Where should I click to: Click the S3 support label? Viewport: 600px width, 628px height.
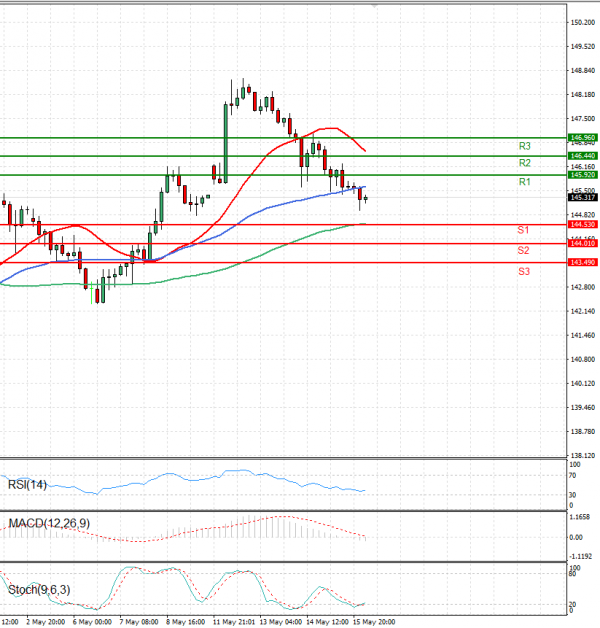click(x=523, y=272)
